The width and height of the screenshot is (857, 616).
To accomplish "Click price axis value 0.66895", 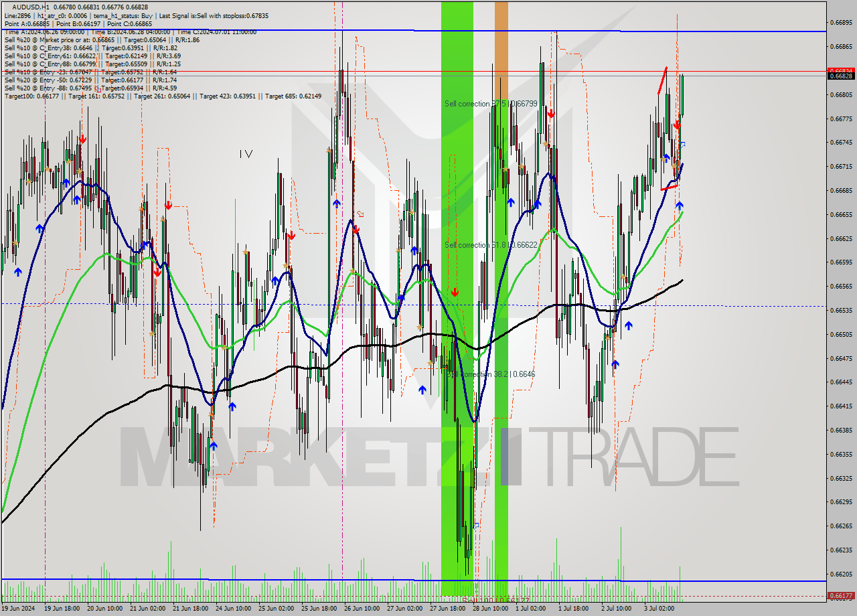I will [841, 23].
